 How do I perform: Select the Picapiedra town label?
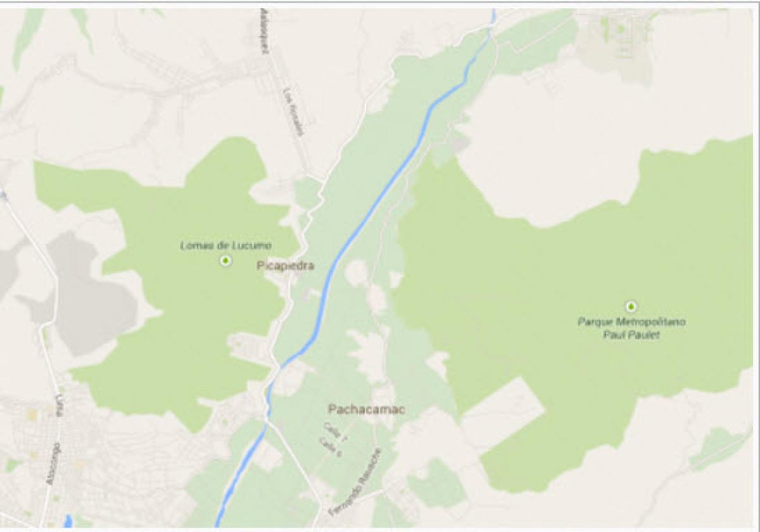point(285,266)
